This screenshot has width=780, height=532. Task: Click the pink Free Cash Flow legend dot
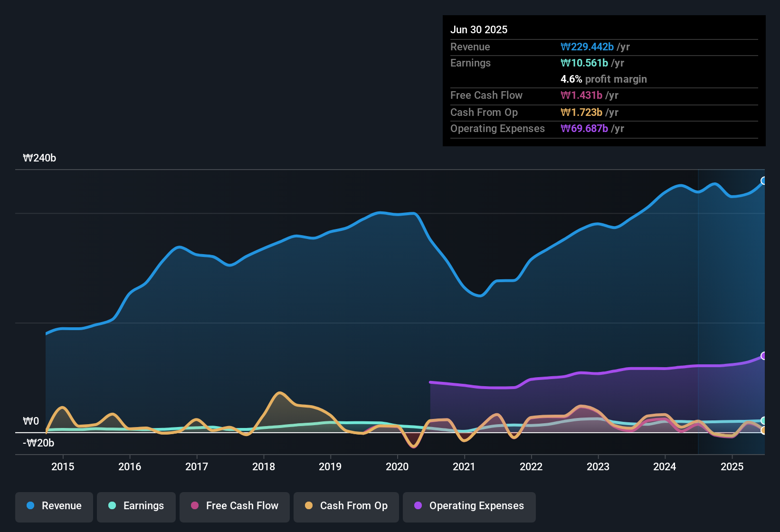[x=195, y=505]
